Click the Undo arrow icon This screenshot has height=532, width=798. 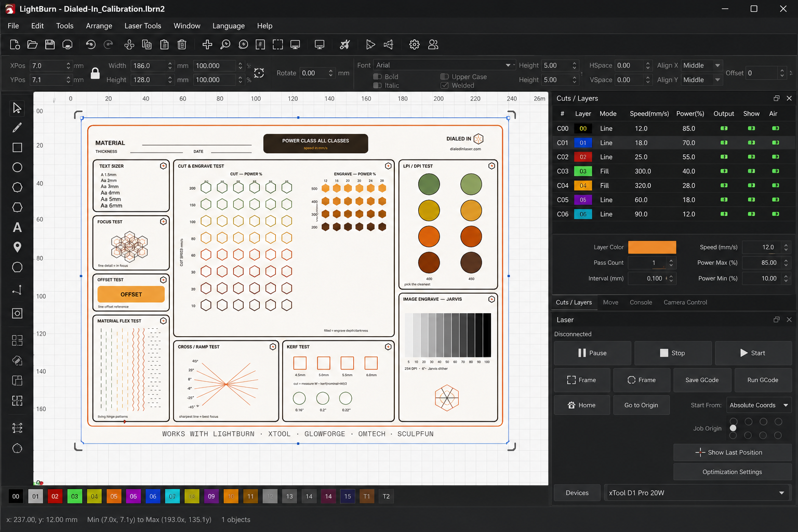(x=90, y=45)
